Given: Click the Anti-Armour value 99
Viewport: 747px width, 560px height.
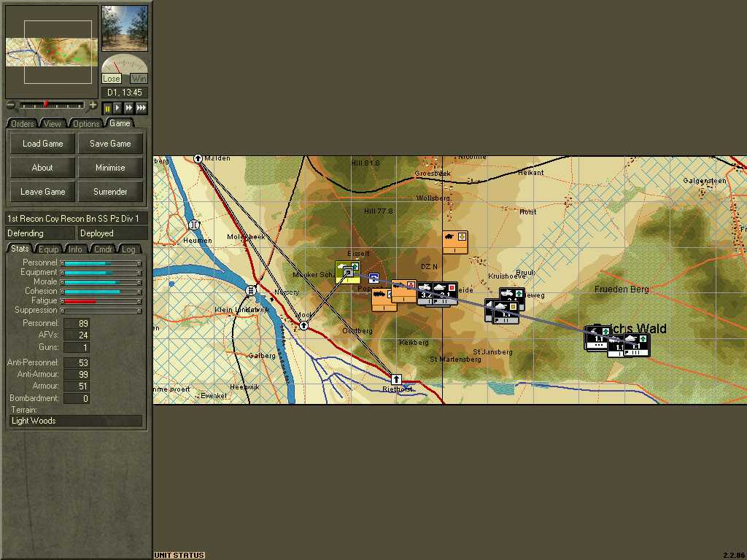Looking at the screenshot, I should (77, 374).
